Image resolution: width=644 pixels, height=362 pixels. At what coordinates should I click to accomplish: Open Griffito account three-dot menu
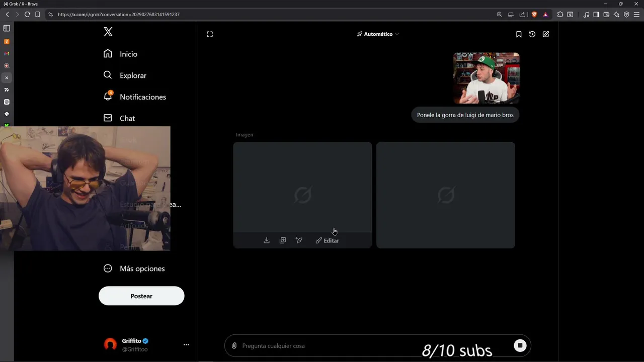coord(186,344)
